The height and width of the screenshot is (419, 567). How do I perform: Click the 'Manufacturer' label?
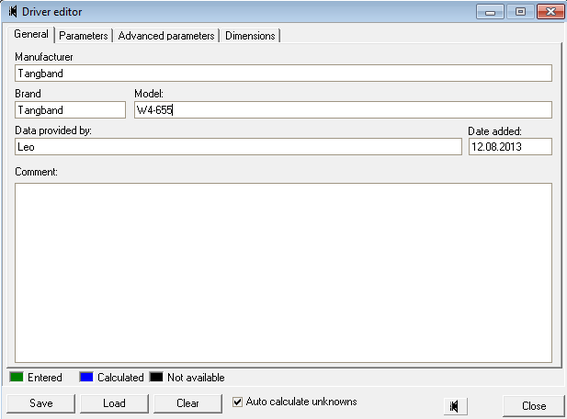pos(44,57)
